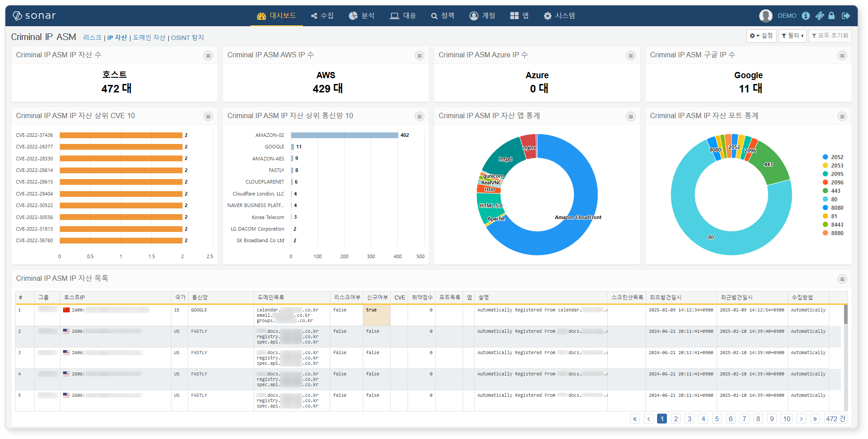
Task: Toggle port 8880 legend swatch
Action: pyautogui.click(x=825, y=233)
